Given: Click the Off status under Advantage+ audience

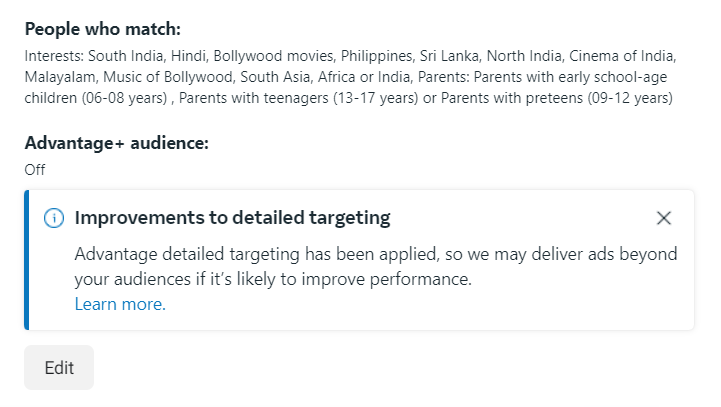Looking at the screenshot, I should tap(35, 169).
